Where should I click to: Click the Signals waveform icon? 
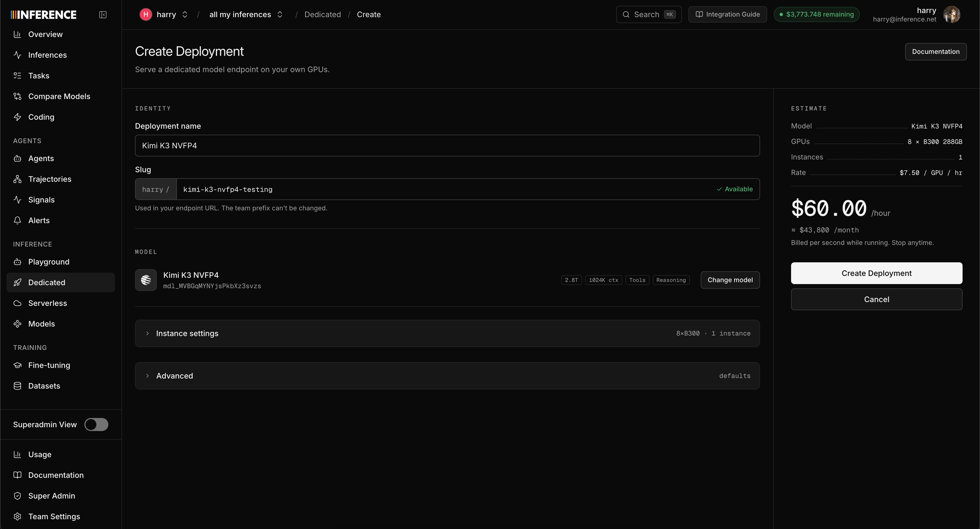click(x=17, y=200)
